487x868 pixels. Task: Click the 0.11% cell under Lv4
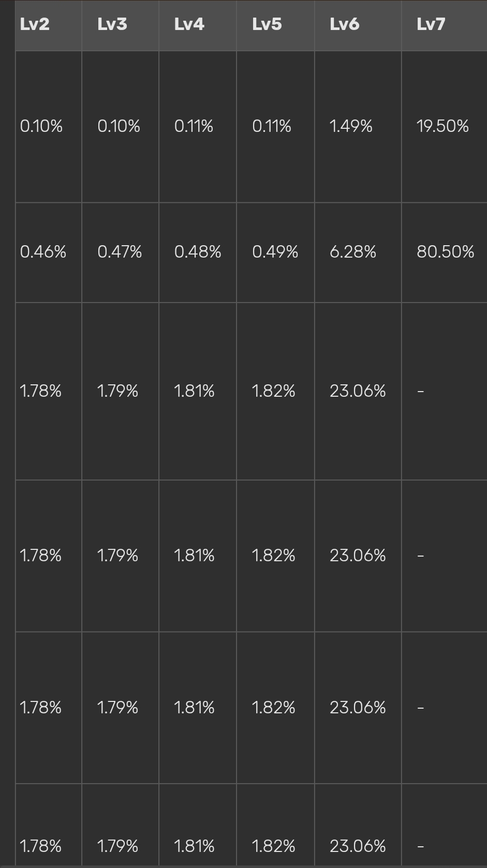click(x=194, y=126)
